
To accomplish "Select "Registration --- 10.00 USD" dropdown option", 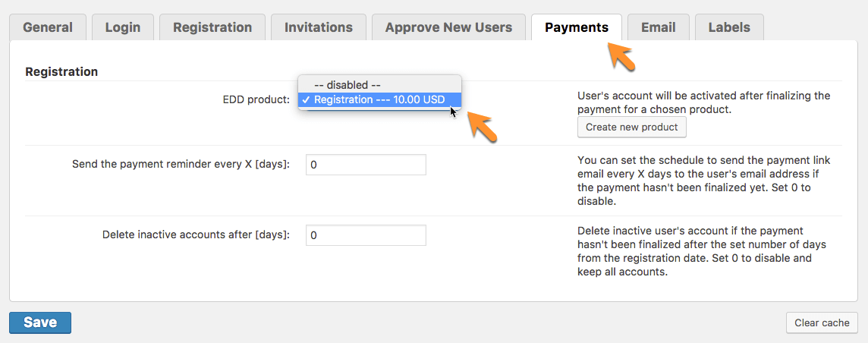I will pyautogui.click(x=379, y=99).
